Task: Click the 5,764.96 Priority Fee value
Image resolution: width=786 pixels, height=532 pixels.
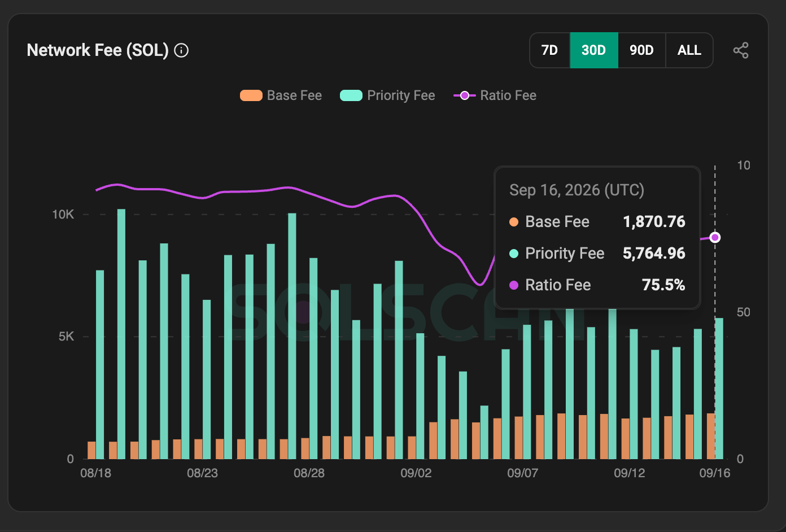Action: click(x=654, y=253)
